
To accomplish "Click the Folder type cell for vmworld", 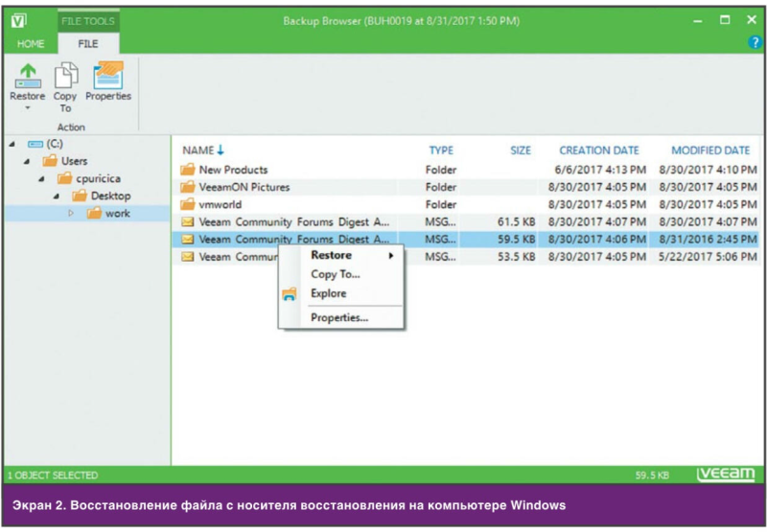I will point(441,204).
